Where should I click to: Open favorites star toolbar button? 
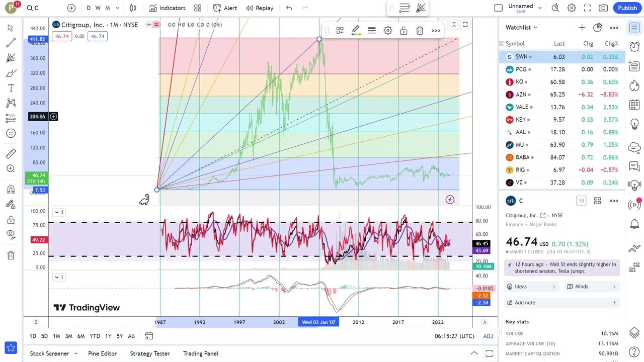pos(11,347)
